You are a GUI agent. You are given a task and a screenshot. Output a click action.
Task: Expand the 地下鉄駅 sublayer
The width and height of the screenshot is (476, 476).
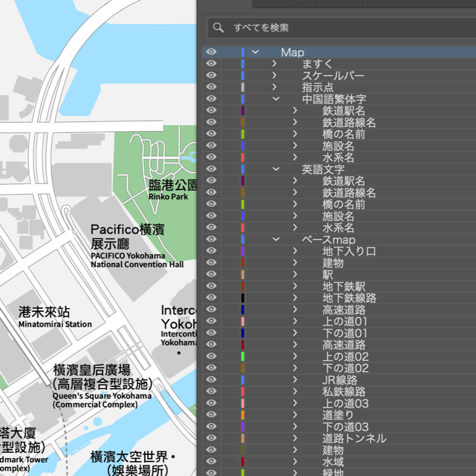click(x=295, y=286)
